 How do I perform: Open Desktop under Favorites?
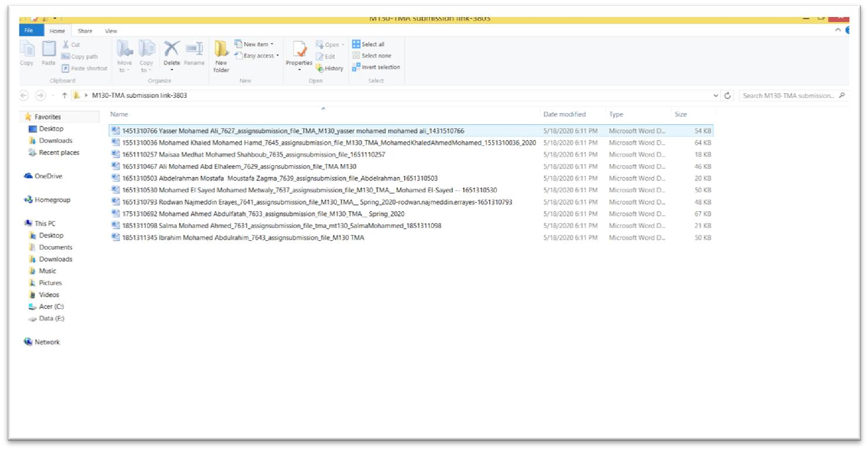click(x=46, y=129)
